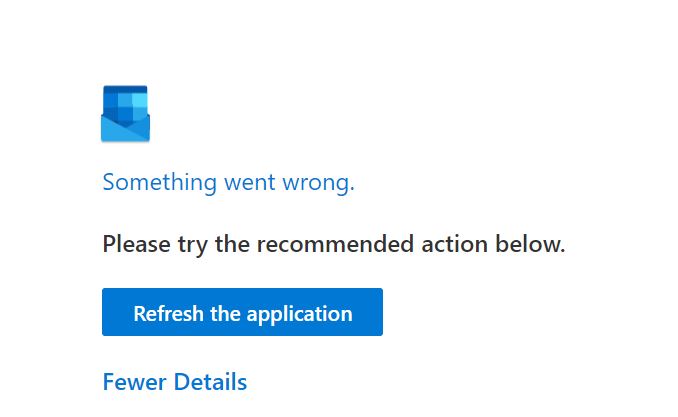Image resolution: width=678 pixels, height=417 pixels.
Task: Click the word Something in the blue heading
Action: coord(160,182)
